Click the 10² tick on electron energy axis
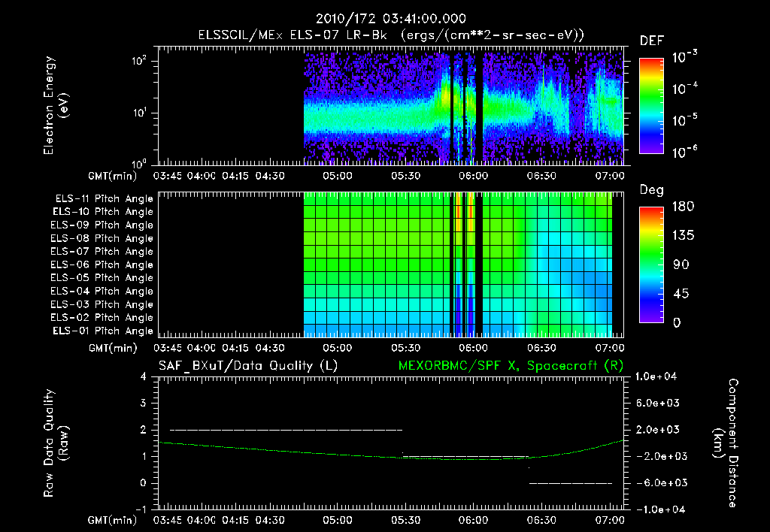The width and height of the screenshot is (770, 532). coord(139,61)
